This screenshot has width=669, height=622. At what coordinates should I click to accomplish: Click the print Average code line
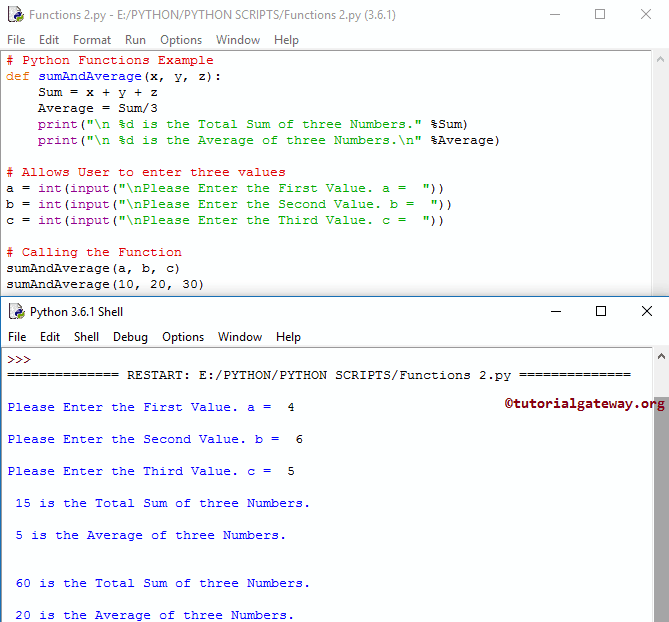268,140
